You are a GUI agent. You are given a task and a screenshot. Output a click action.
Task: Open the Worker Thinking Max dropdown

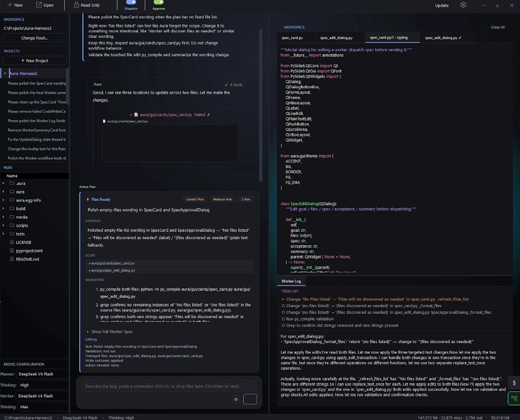43,407
